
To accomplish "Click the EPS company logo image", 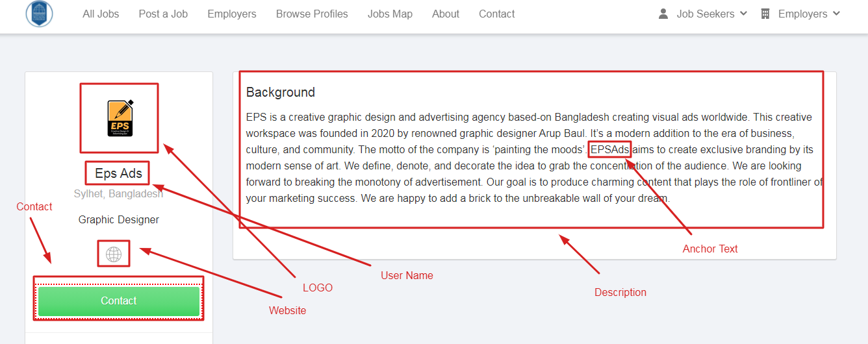I will point(120,118).
